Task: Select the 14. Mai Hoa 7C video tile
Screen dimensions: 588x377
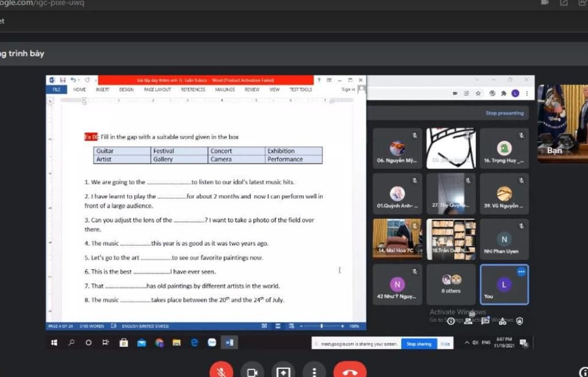Action: click(x=397, y=239)
